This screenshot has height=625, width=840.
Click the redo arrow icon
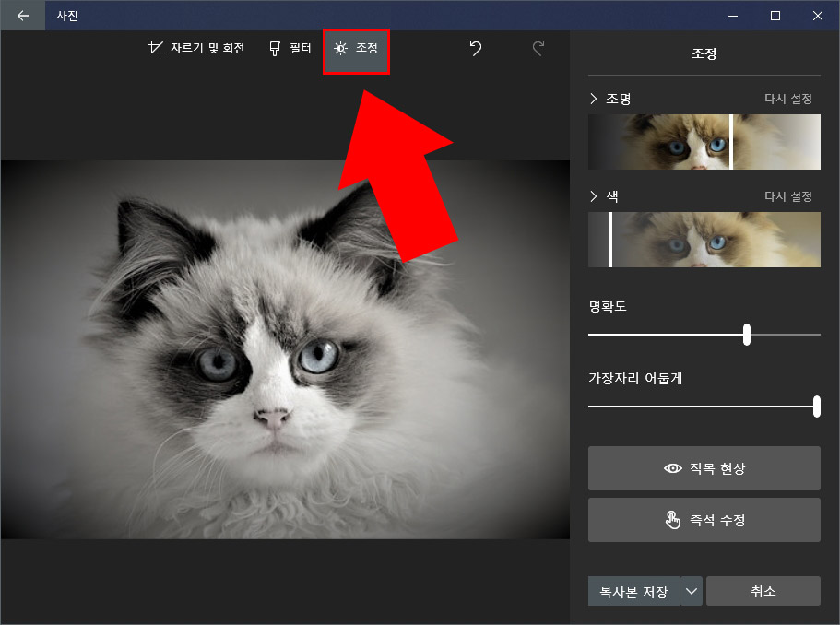[x=538, y=50]
